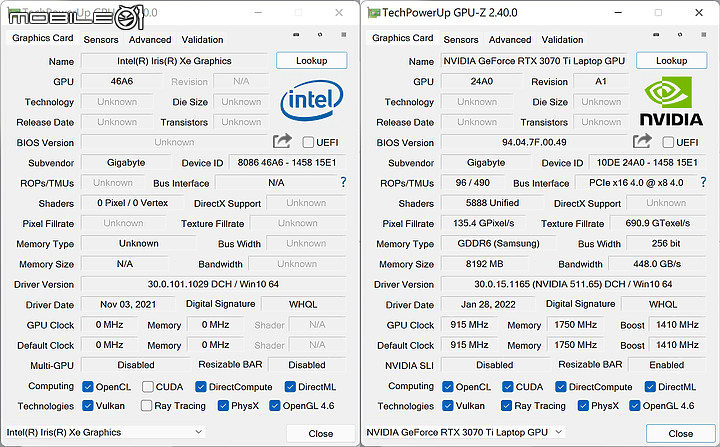Click Close button in Intel window
The image size is (720, 447).
point(321,434)
